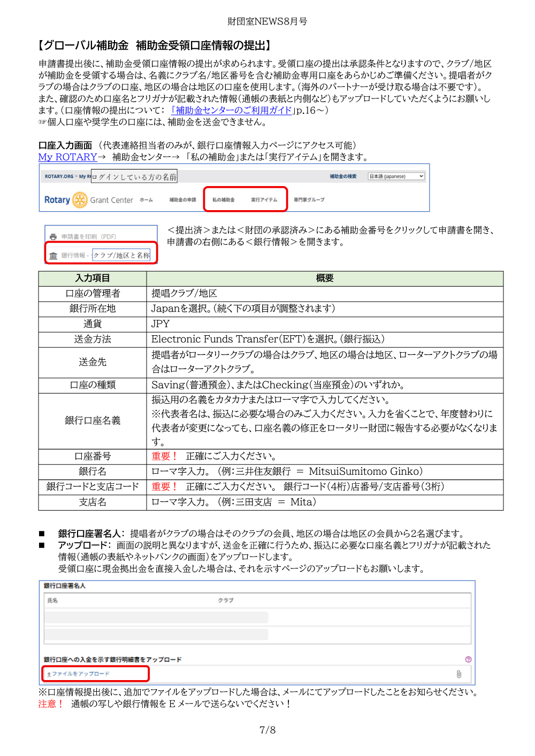Click the 銀行名 table cell
The width and height of the screenshot is (535, 756).
coord(93,472)
